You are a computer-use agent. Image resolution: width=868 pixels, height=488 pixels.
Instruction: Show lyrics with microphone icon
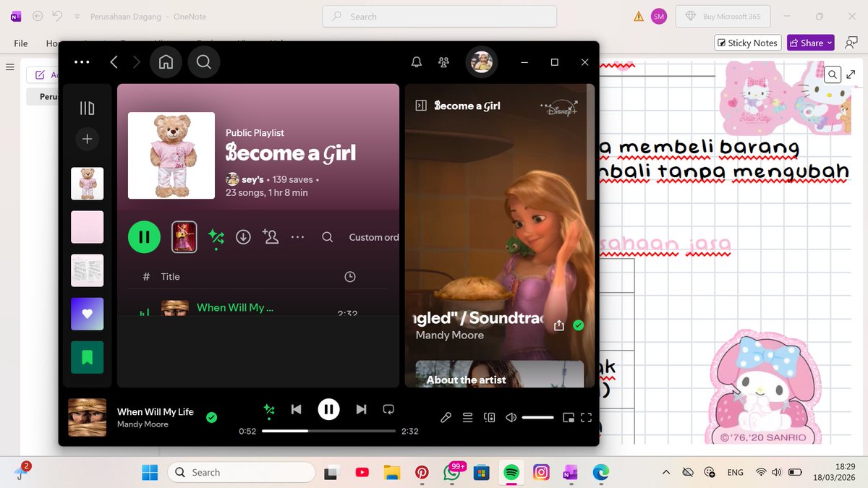pyautogui.click(x=446, y=417)
